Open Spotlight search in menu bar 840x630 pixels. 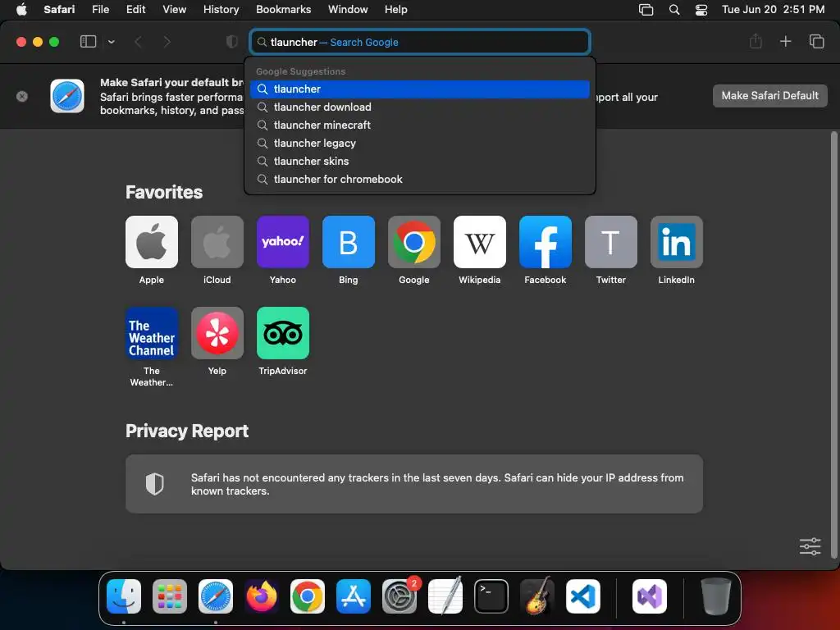pos(674,10)
